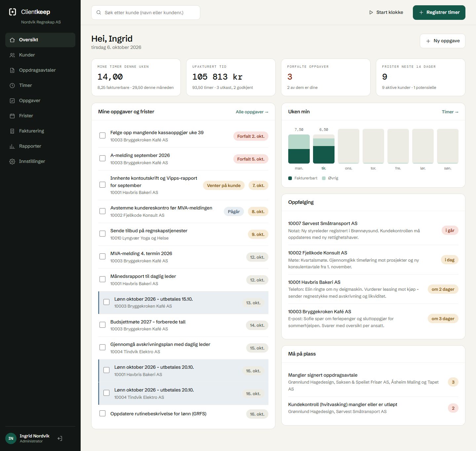Click the IN user avatar
The image size is (476, 451).
point(11,438)
